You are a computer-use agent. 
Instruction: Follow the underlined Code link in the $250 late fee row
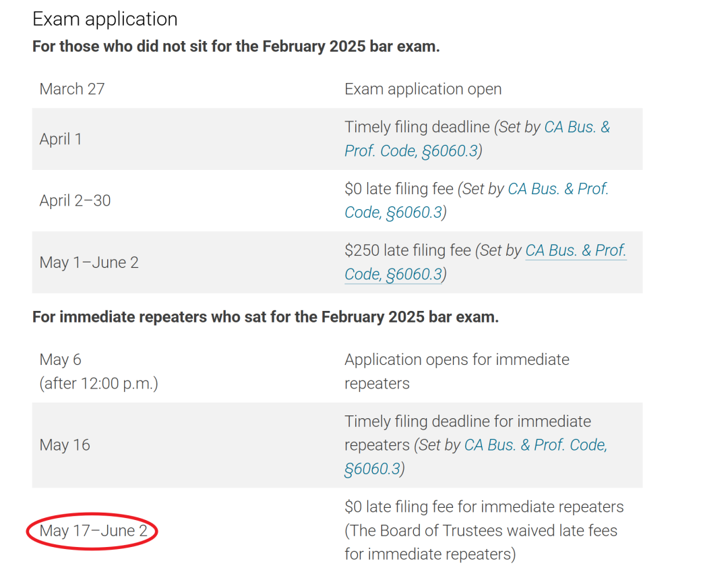tap(393, 274)
